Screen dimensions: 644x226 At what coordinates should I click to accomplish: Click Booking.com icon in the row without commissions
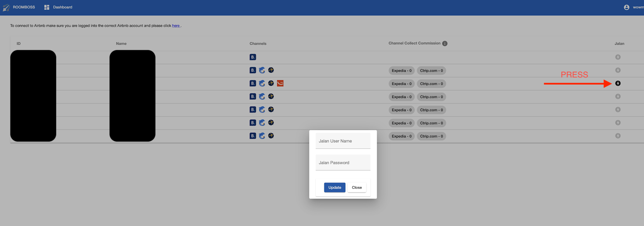[x=253, y=57]
